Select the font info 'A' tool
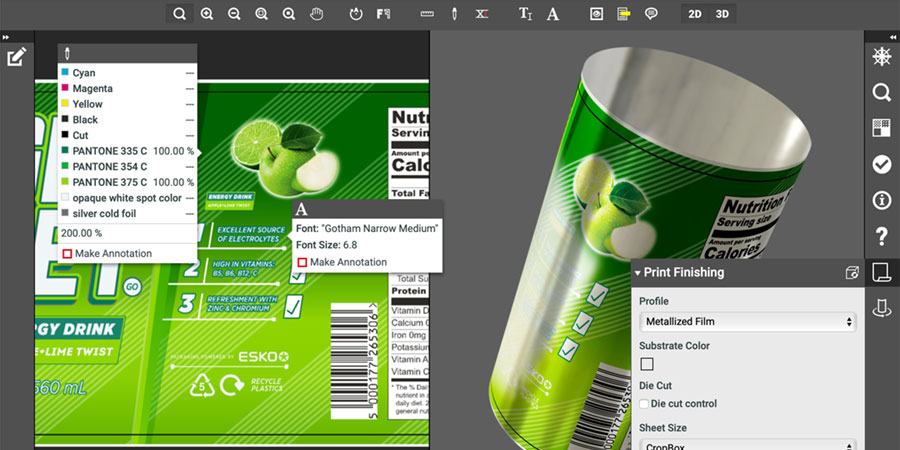The image size is (900, 450). [x=553, y=14]
